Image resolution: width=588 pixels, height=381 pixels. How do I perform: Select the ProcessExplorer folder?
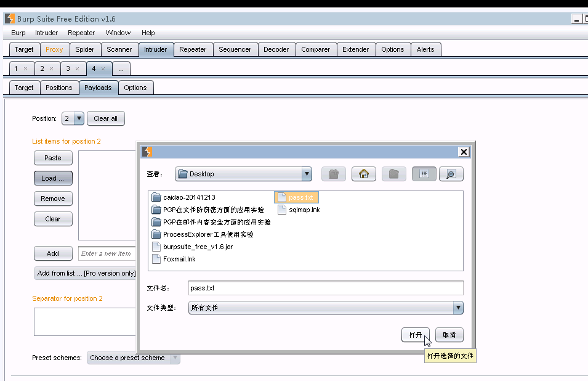point(203,235)
